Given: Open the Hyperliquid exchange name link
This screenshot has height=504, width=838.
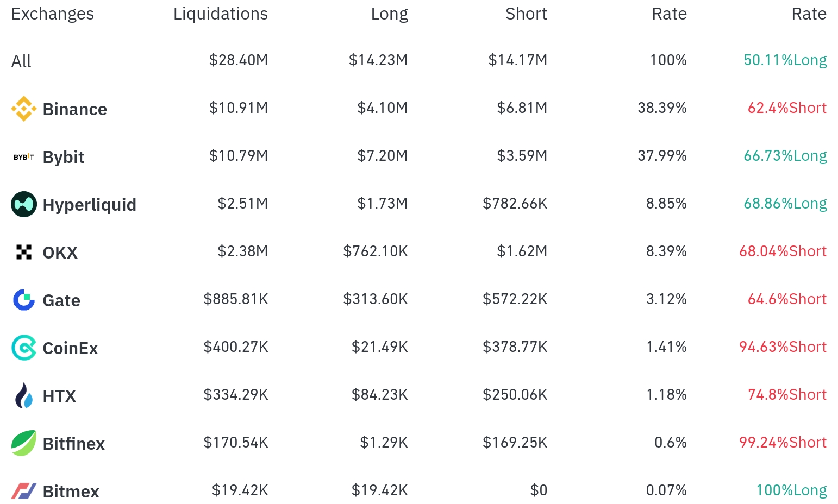Looking at the screenshot, I should 90,205.
